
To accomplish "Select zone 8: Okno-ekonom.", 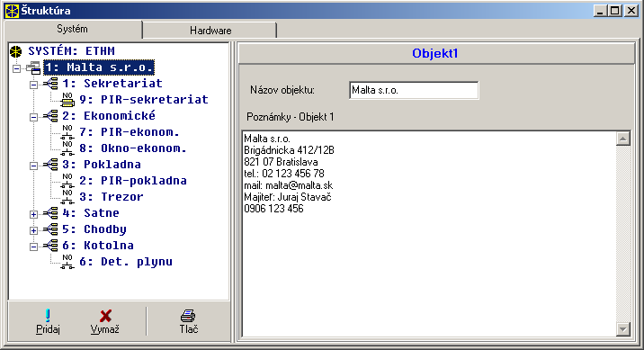I will (132, 148).
